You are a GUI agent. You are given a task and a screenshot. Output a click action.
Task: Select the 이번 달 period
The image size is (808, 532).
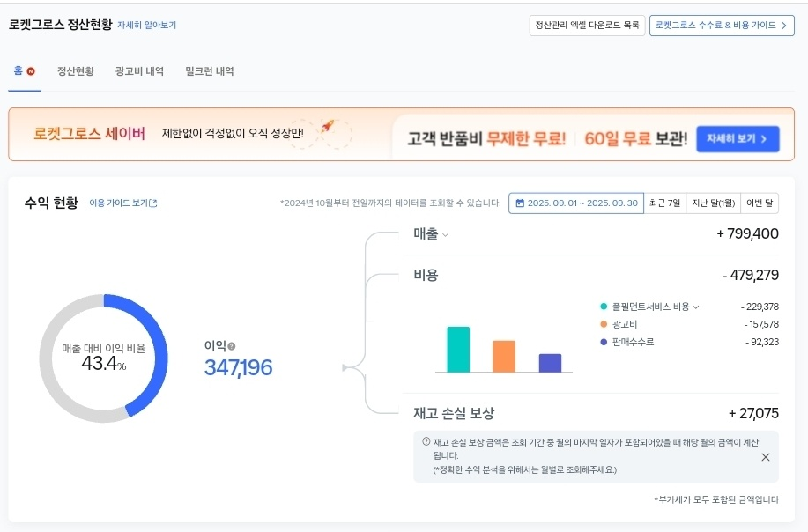point(760,203)
